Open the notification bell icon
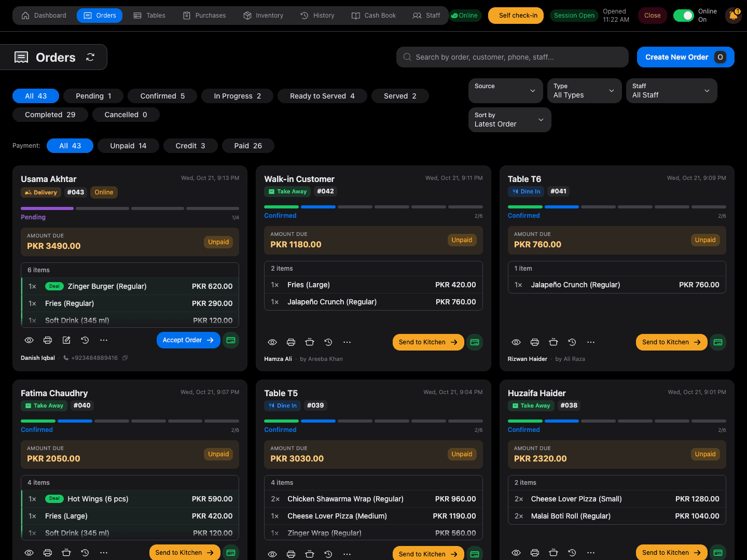 [x=734, y=16]
